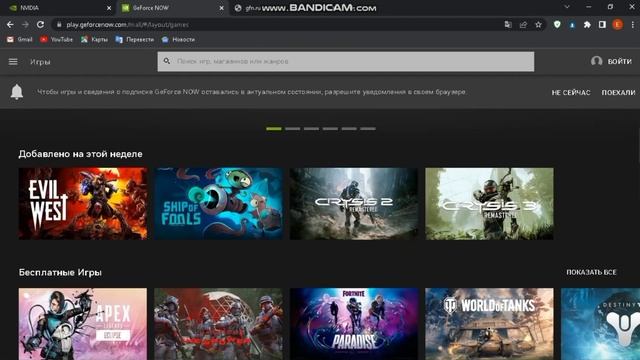Allow notifications with ПОЕХАЛИ
640x360 pixels.
(x=618, y=93)
